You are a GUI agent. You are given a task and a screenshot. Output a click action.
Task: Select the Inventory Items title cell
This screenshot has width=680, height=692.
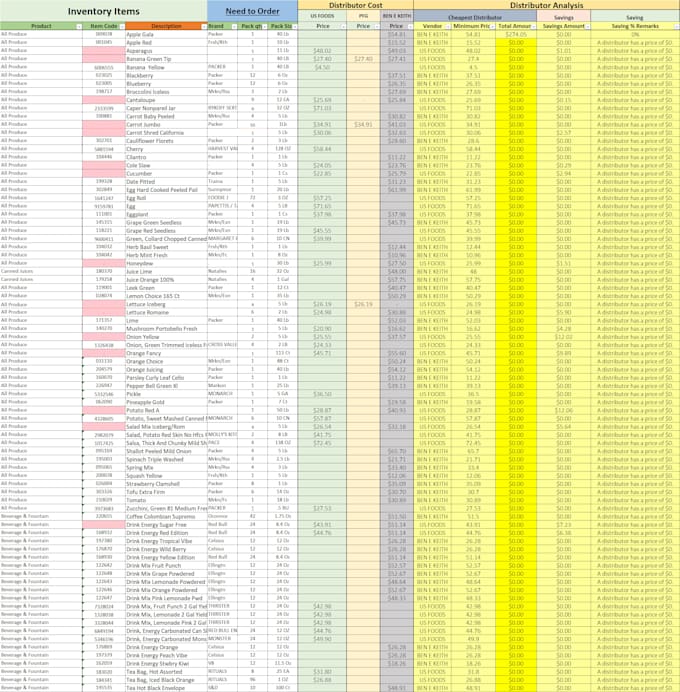tap(104, 11)
